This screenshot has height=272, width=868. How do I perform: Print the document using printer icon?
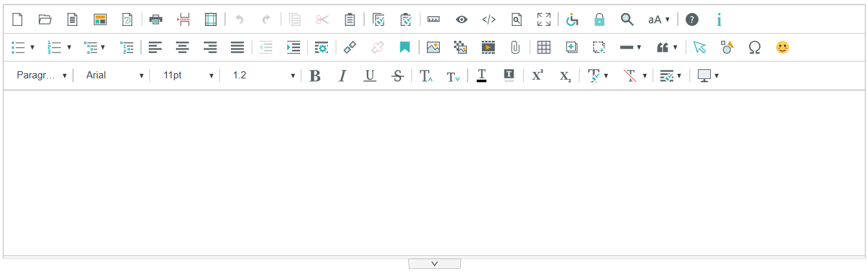[156, 19]
